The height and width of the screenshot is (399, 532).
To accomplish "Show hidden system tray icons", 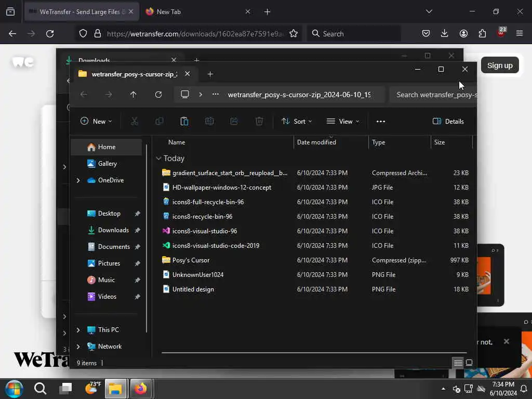I will tap(443, 389).
